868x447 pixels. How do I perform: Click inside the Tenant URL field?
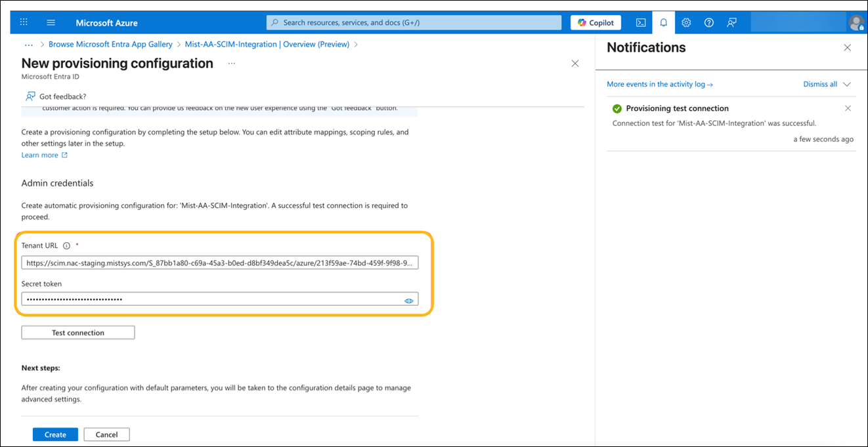tap(220, 262)
